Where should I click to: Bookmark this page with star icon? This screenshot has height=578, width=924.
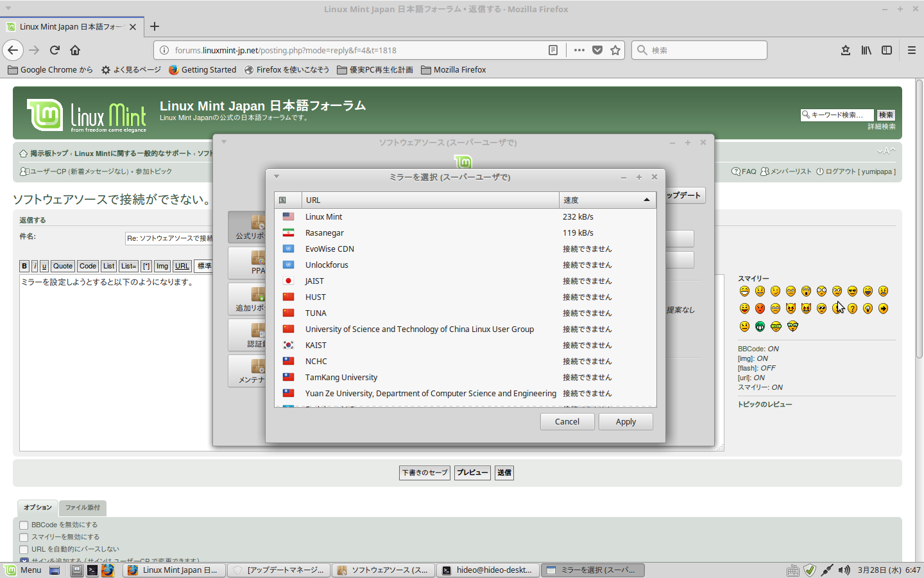click(615, 50)
